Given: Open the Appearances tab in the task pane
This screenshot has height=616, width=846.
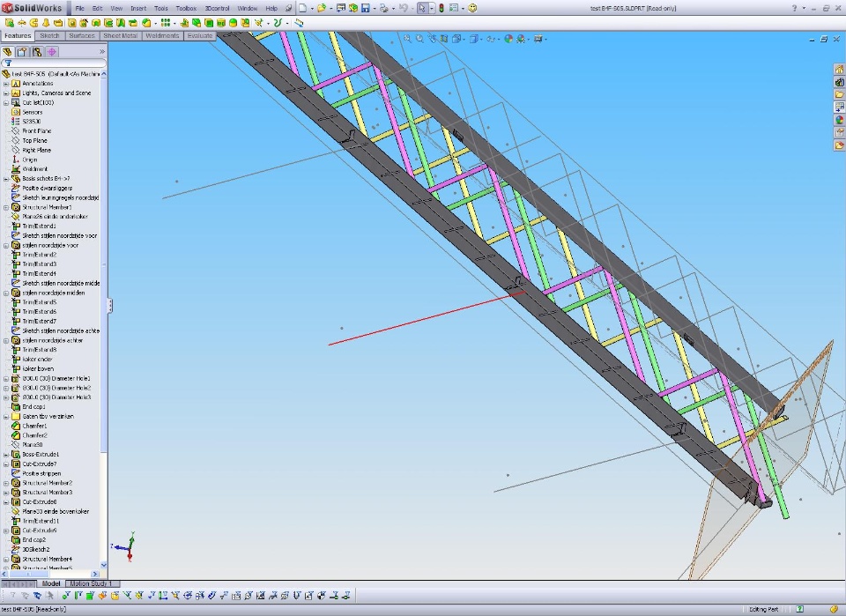Looking at the screenshot, I should coord(839,120).
